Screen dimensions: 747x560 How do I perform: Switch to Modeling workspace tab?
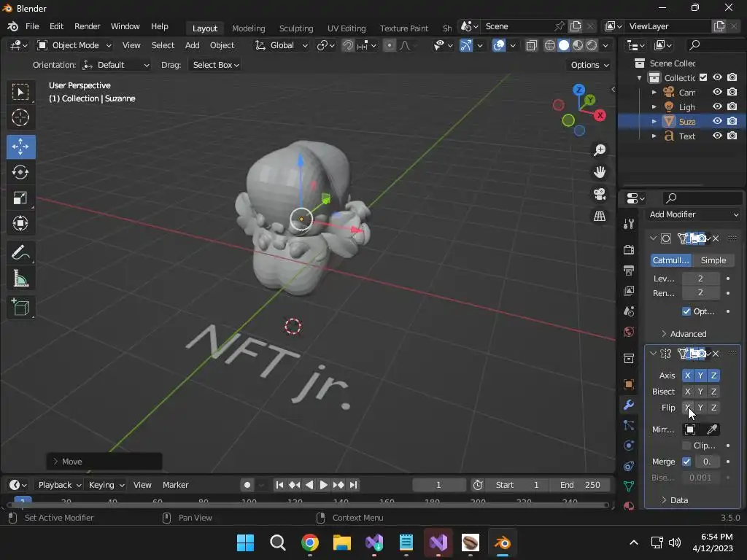[248, 28]
